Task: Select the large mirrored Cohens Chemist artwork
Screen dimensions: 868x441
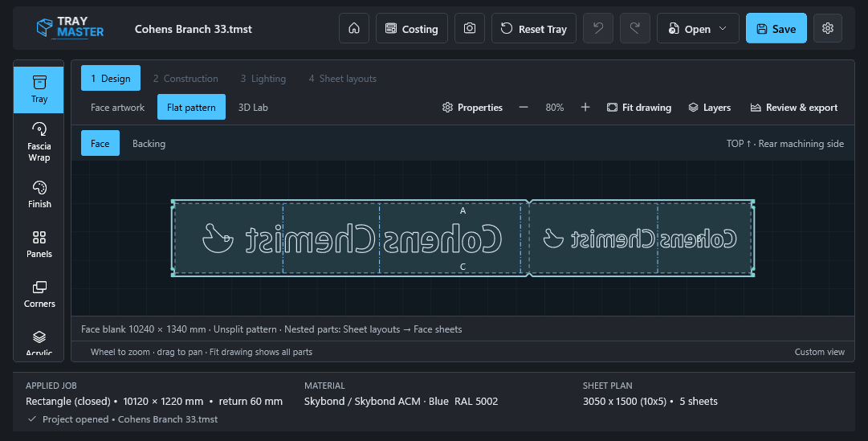Action: (352, 239)
